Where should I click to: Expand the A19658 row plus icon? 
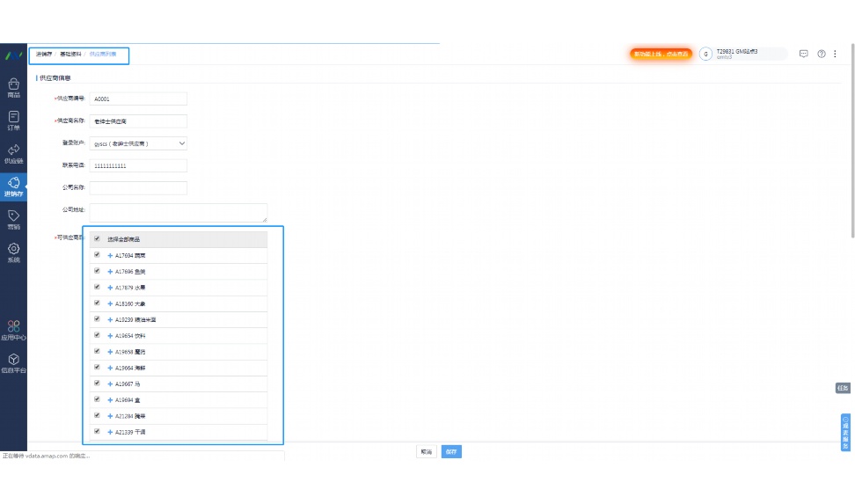click(x=110, y=352)
